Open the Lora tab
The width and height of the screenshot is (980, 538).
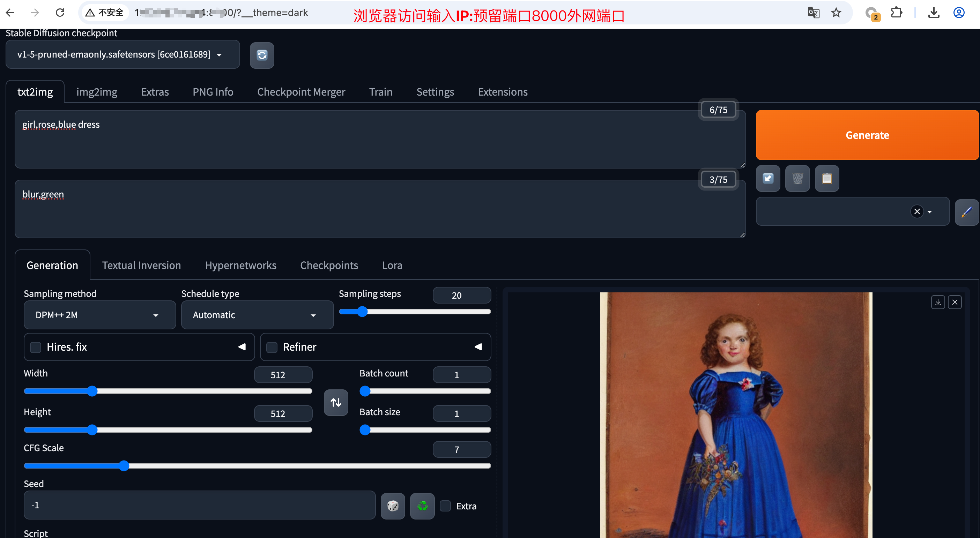click(x=392, y=265)
